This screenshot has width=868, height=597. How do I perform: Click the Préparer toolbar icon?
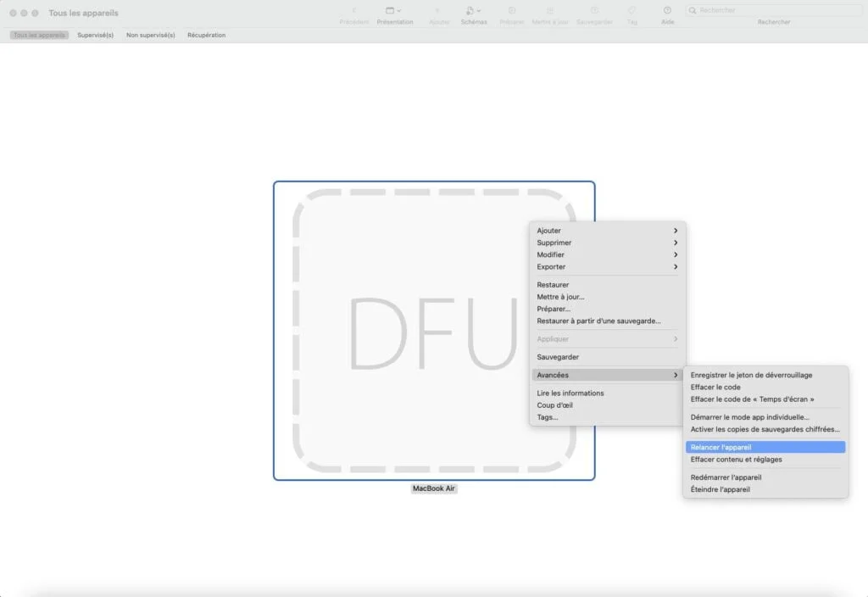(x=511, y=12)
